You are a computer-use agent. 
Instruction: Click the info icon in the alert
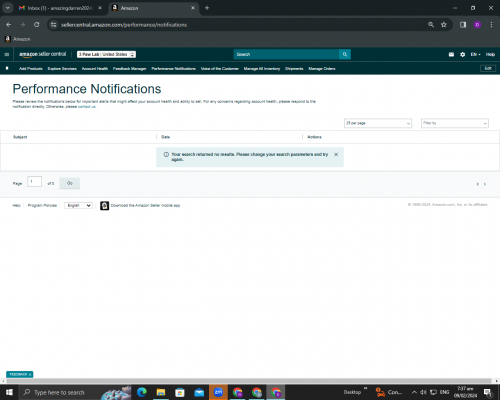pos(166,154)
